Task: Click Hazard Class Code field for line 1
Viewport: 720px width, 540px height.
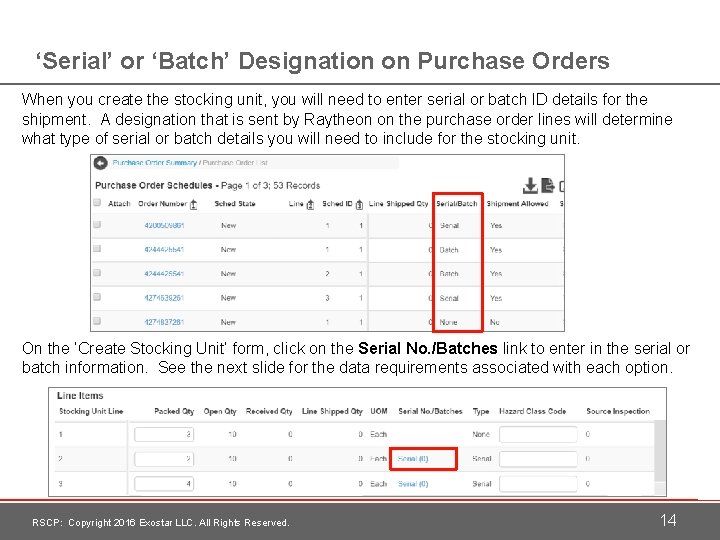Action: point(538,434)
